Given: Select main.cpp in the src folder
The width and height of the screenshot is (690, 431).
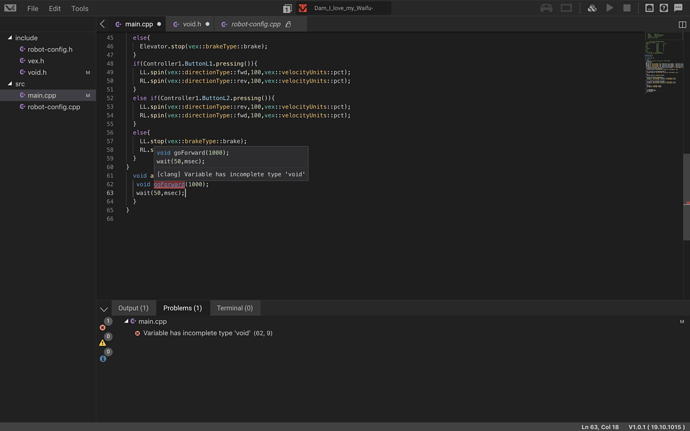Looking at the screenshot, I should 48,95.
